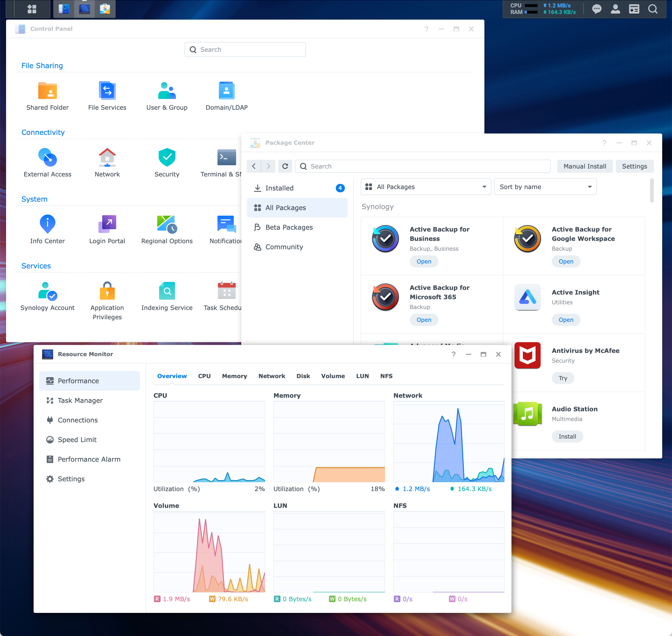The image size is (672, 636).
Task: Open the DSM main menu icon
Action: click(x=32, y=9)
